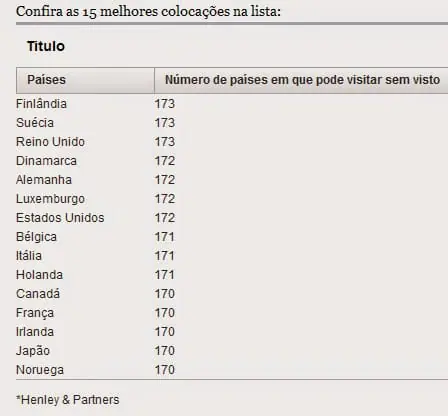Click the Holanda entry
Screen dimensions: 448x416
click(x=39, y=275)
